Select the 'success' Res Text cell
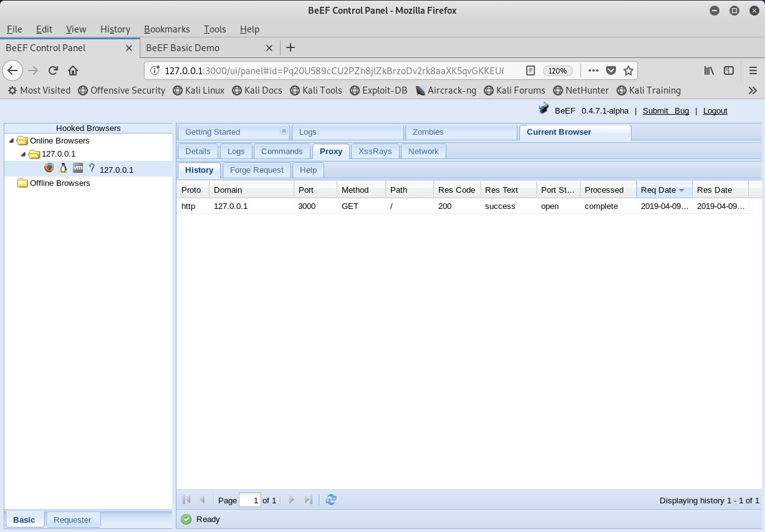Viewport: 765px width, 532px height. [x=508, y=206]
